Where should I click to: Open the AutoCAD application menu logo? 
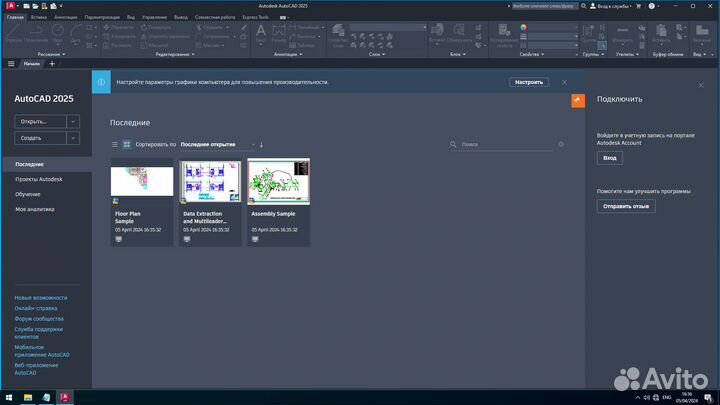click(x=11, y=6)
